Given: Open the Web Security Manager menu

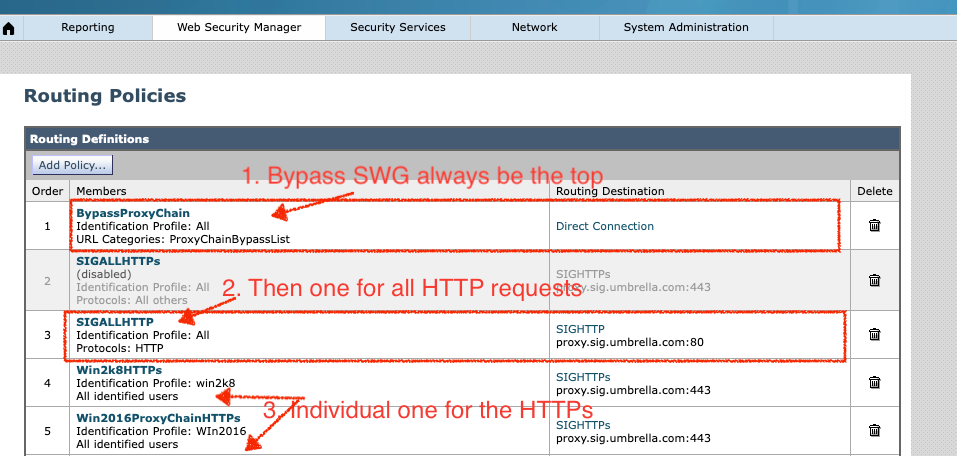Looking at the screenshot, I should point(239,27).
